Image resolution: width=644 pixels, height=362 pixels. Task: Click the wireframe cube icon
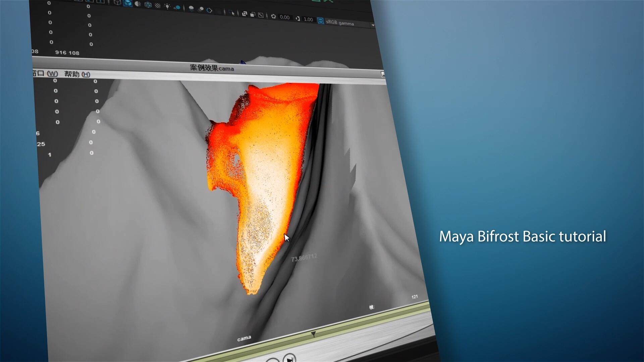(117, 2)
